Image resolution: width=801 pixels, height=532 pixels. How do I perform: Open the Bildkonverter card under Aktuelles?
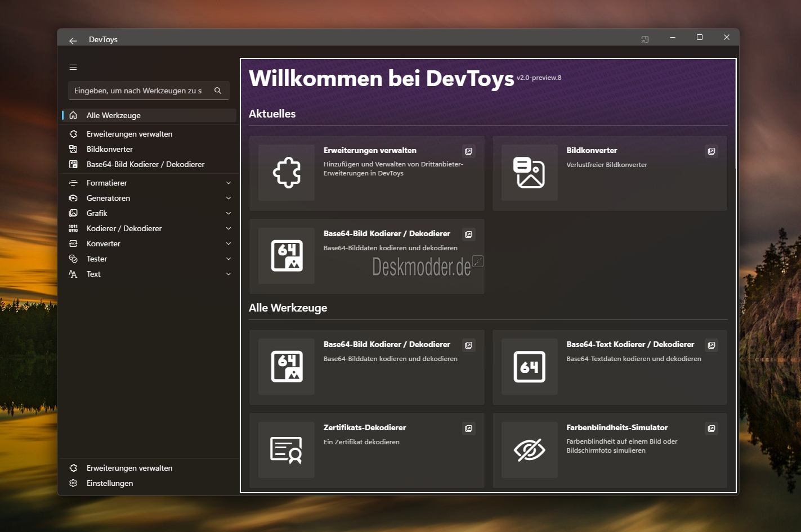[x=610, y=173]
